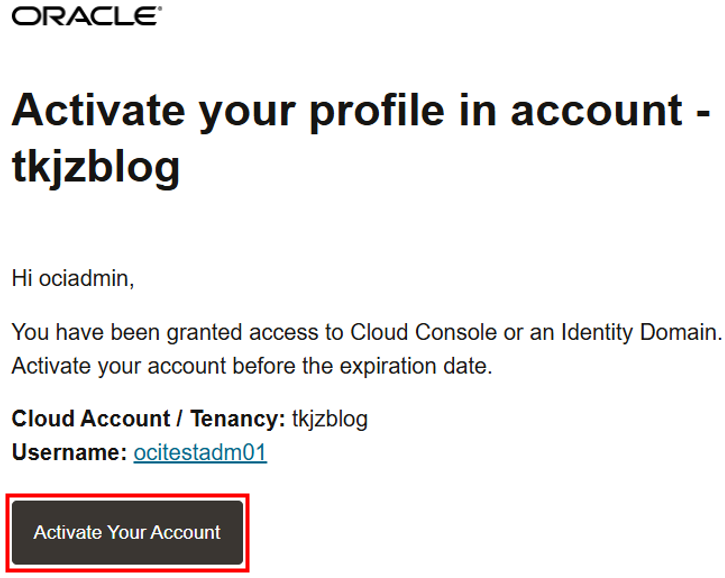Click the 'Hi ociadmin,' greeting
Screen dimensions: 725x578
pyautogui.click(x=73, y=278)
